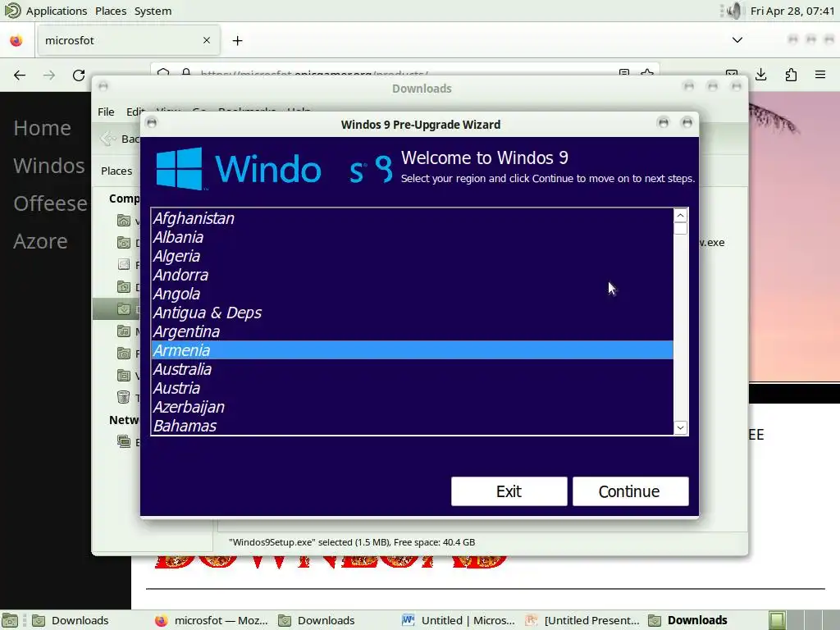
Task: Open a new Firefox tab with plus
Action: [237, 41]
